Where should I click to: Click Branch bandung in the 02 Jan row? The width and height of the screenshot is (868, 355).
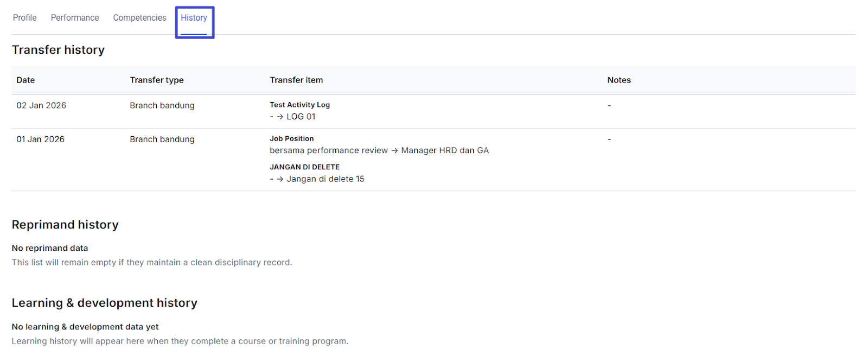point(162,105)
